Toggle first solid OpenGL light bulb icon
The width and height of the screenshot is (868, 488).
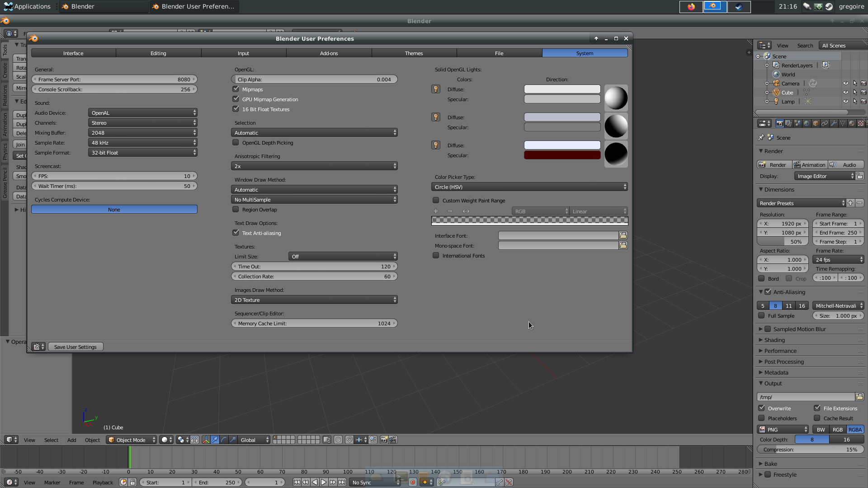436,89
